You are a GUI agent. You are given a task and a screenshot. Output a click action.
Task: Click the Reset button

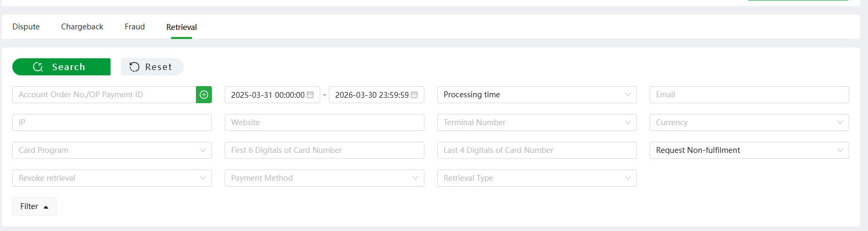[x=152, y=67]
